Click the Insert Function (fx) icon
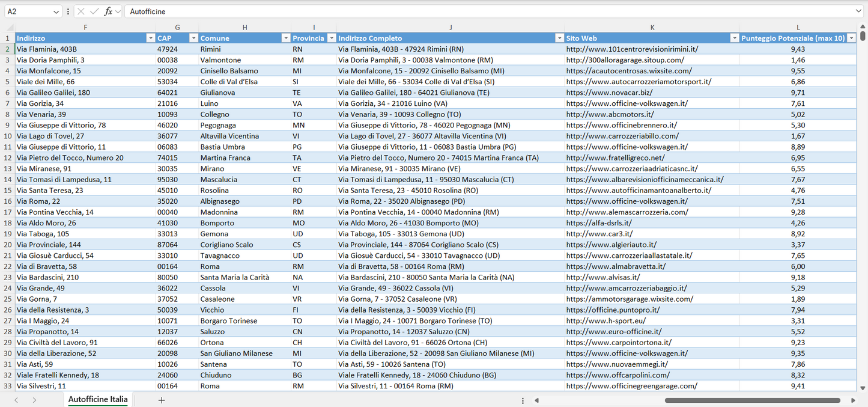868x407 pixels. point(109,11)
